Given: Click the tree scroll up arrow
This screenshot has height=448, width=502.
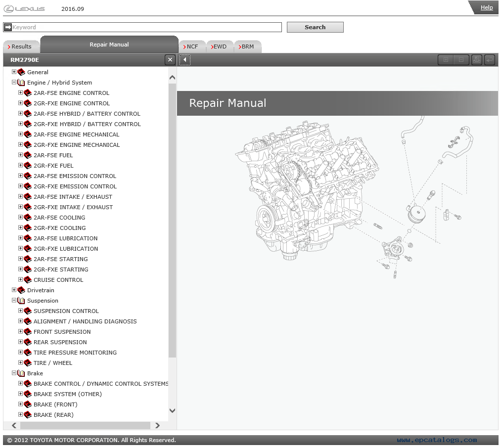Looking at the screenshot, I should click(172, 78).
